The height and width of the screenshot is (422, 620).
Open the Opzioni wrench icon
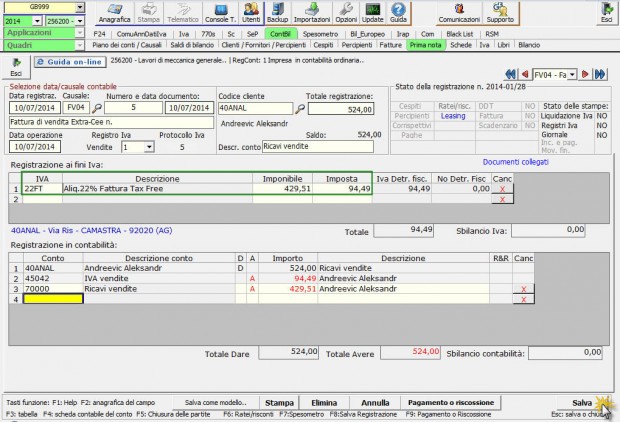pyautogui.click(x=346, y=13)
